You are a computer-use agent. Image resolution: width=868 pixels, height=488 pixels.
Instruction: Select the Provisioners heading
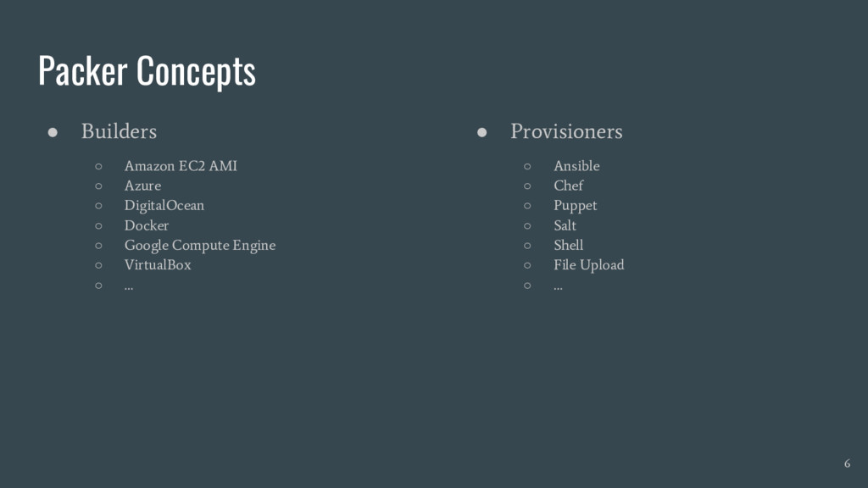click(x=566, y=131)
